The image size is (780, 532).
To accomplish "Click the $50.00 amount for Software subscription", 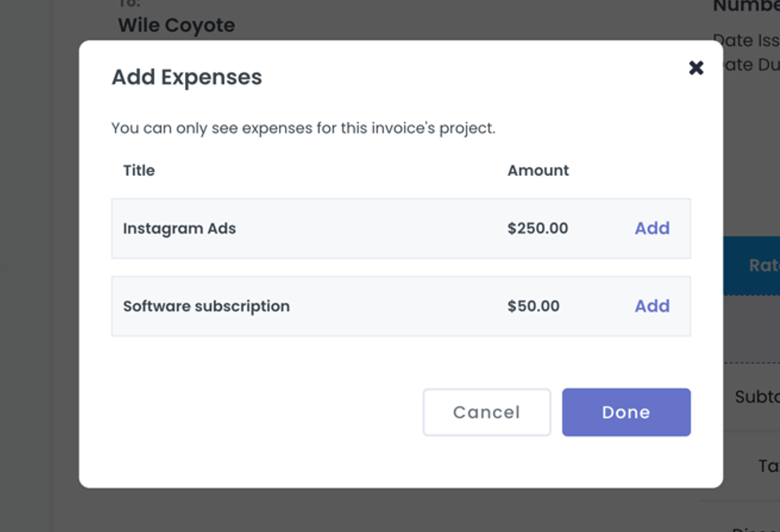I will pos(533,306).
